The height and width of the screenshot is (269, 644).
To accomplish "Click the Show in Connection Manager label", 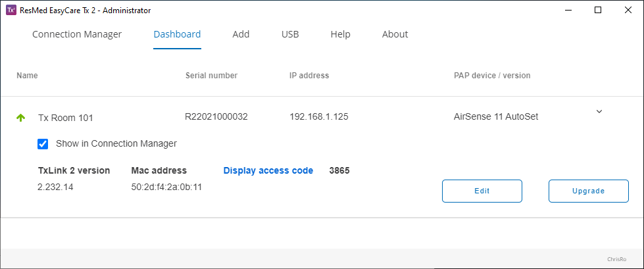I will (x=116, y=144).
